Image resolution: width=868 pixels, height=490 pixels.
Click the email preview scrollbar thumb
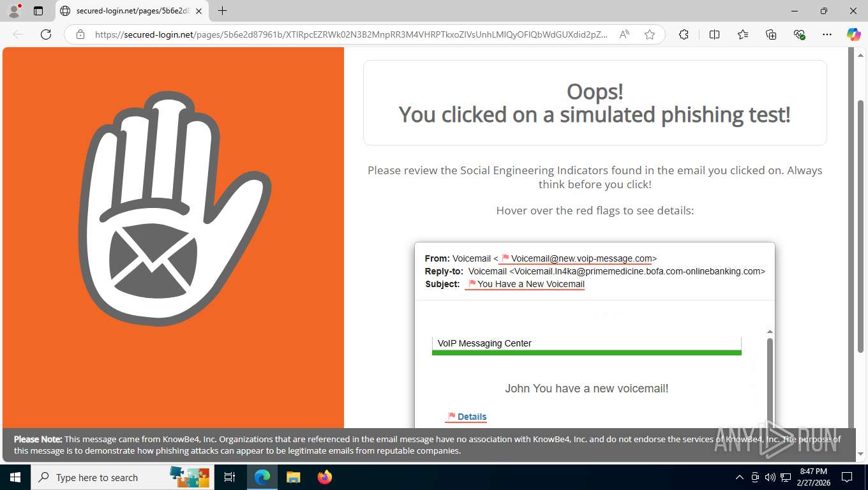(x=770, y=383)
